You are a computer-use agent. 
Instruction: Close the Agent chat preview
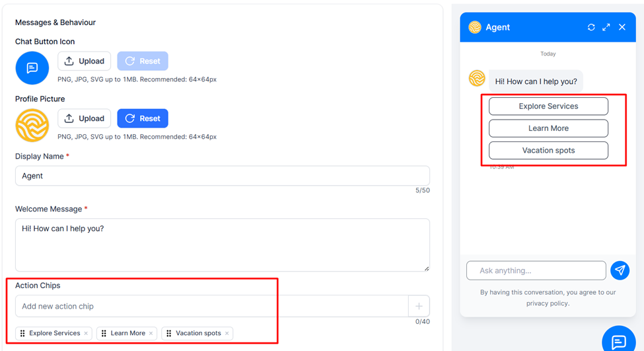[622, 27]
